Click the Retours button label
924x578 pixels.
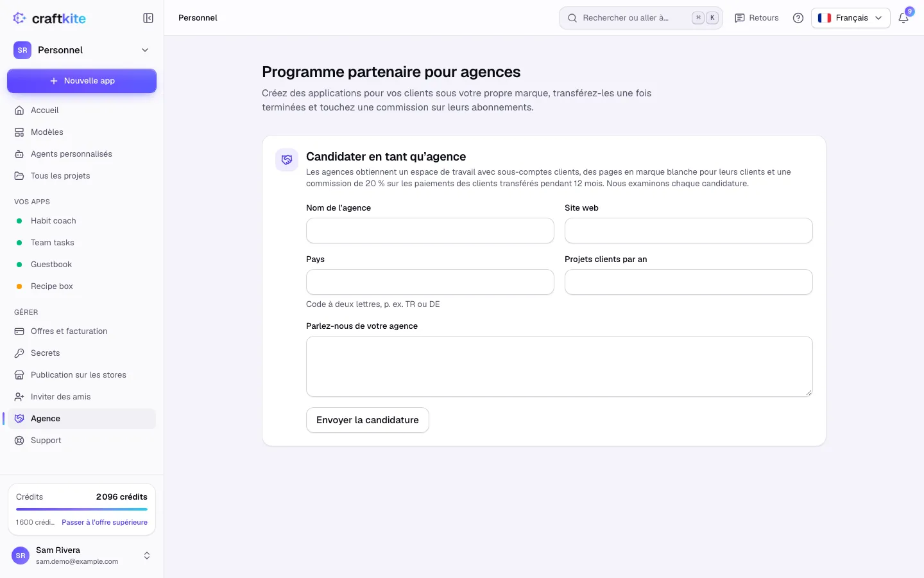pyautogui.click(x=764, y=18)
